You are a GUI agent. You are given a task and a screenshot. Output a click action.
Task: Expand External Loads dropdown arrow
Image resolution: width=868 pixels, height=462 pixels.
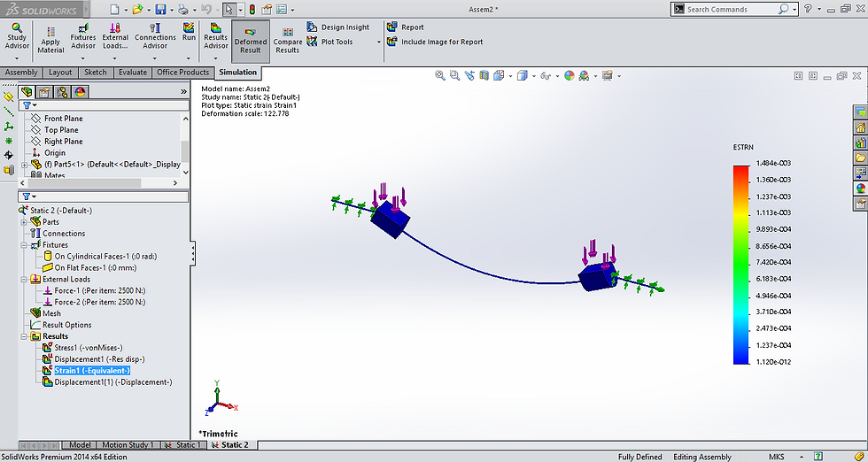tap(115, 58)
